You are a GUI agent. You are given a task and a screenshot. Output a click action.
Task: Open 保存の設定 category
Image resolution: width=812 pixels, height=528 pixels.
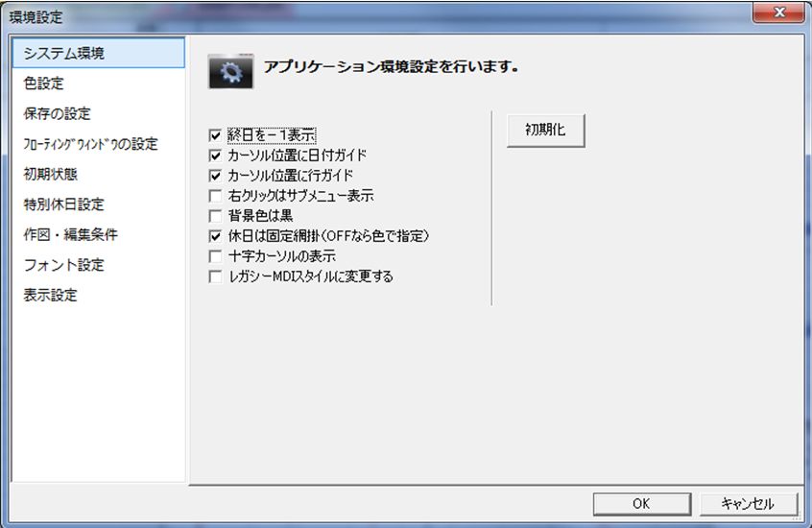point(99,113)
